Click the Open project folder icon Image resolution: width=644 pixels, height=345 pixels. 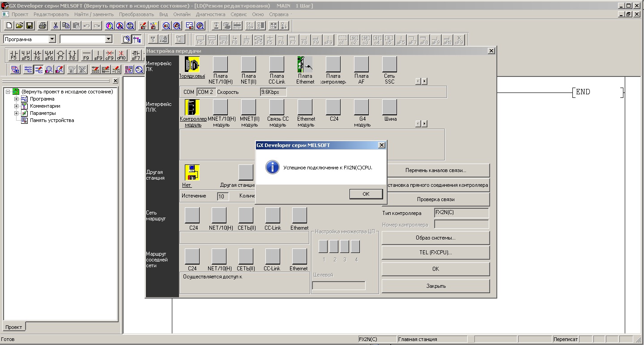click(19, 25)
